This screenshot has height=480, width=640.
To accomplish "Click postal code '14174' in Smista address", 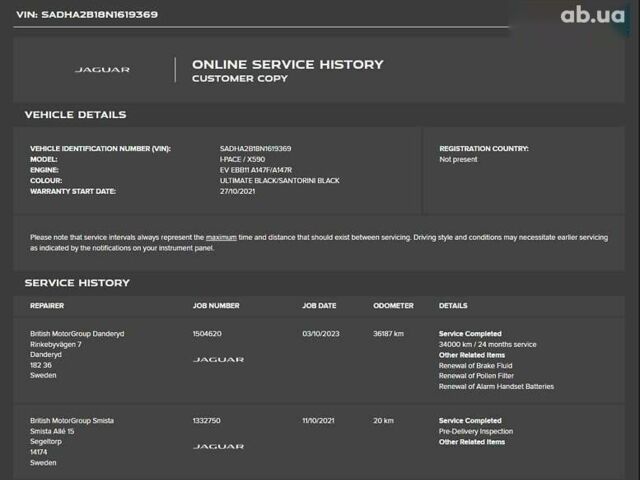I will [x=39, y=452].
